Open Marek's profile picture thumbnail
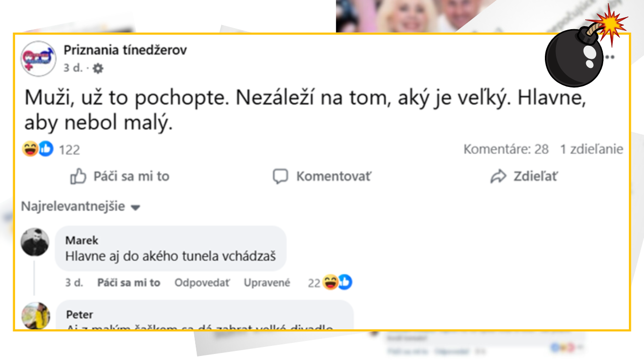The image size is (644, 362). coord(35,241)
